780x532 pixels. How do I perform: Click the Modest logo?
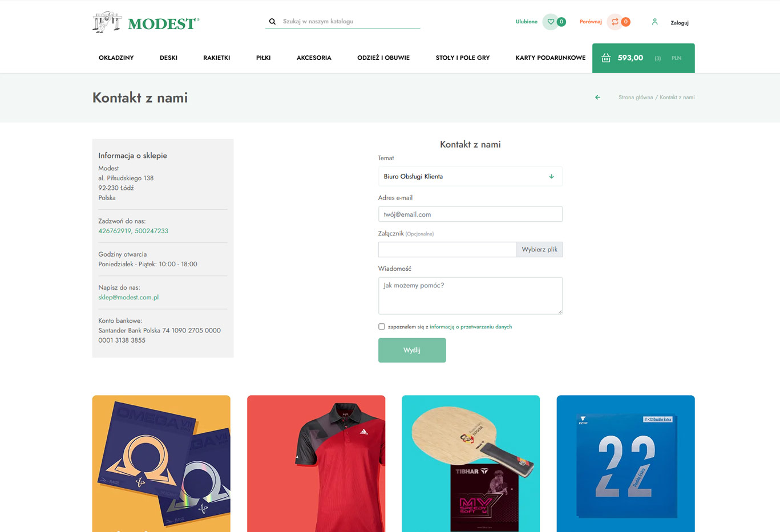tap(146, 22)
